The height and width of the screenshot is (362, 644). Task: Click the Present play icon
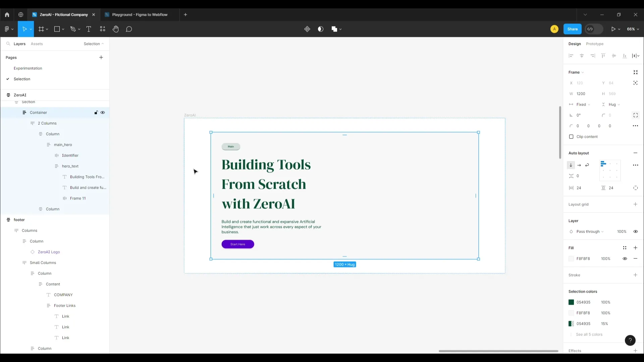pos(613,29)
